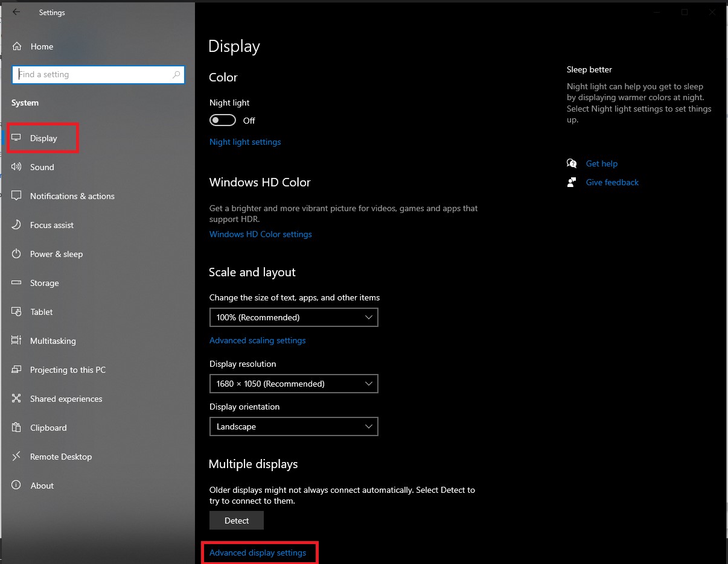728x564 pixels.
Task: Open Windows HD Color settings link
Action: coord(260,234)
